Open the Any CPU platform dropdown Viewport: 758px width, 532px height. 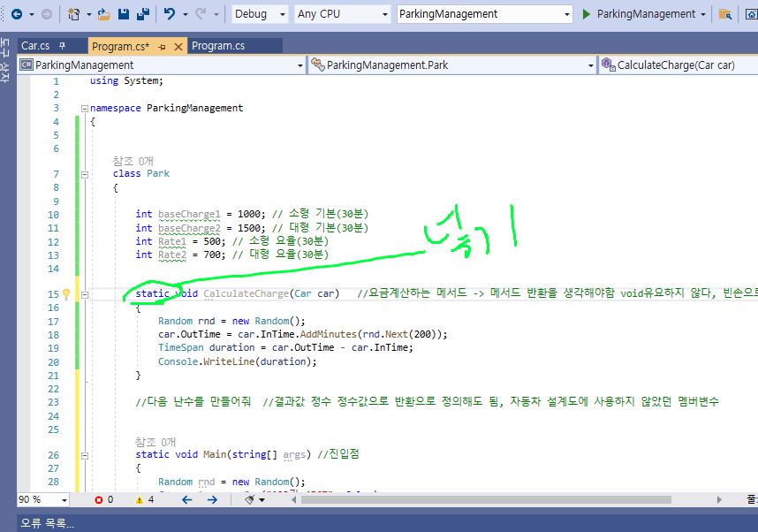click(x=342, y=14)
